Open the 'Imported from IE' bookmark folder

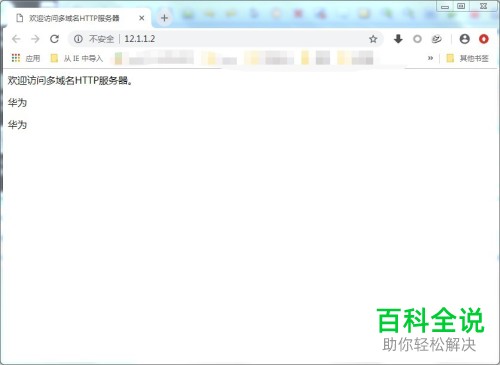pos(77,58)
